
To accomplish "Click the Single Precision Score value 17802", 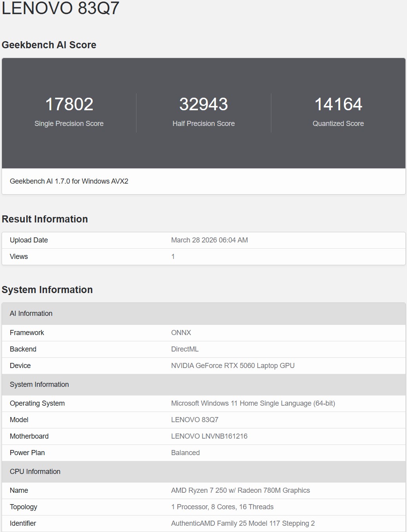I will click(69, 104).
